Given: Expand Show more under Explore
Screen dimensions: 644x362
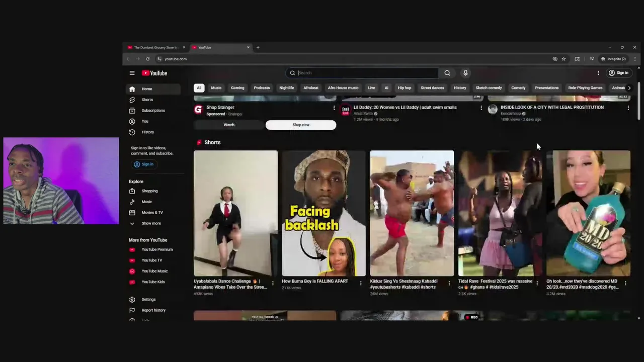Looking at the screenshot, I should [153, 223].
